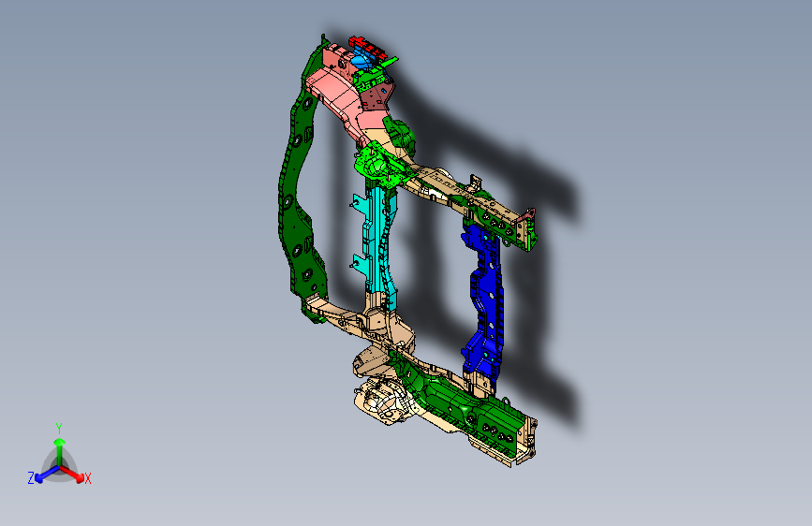Click the blue Z axis on the orientation triad
This screenshot has width=812, height=526.
[x=47, y=474]
